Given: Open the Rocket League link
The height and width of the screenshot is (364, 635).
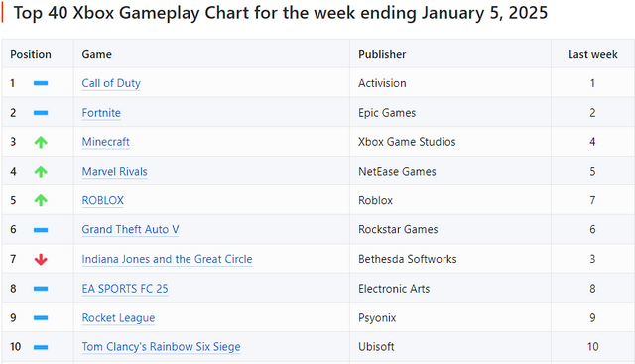Looking at the screenshot, I should (x=118, y=318).
